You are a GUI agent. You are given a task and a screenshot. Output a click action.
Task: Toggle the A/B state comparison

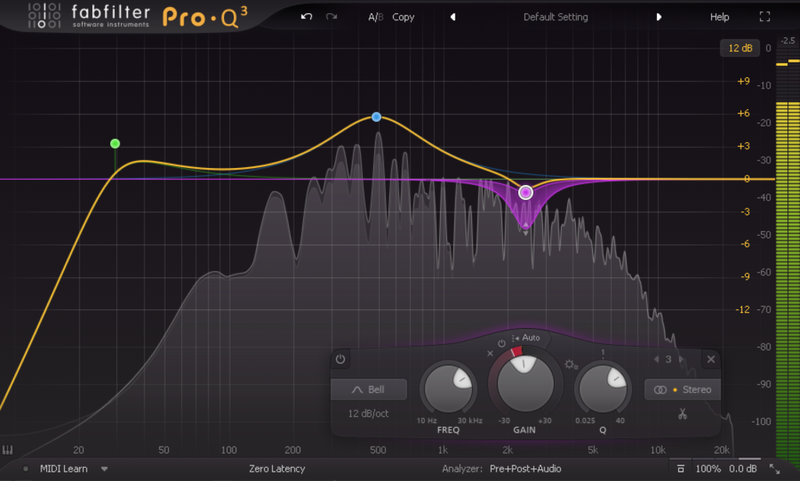tap(376, 17)
